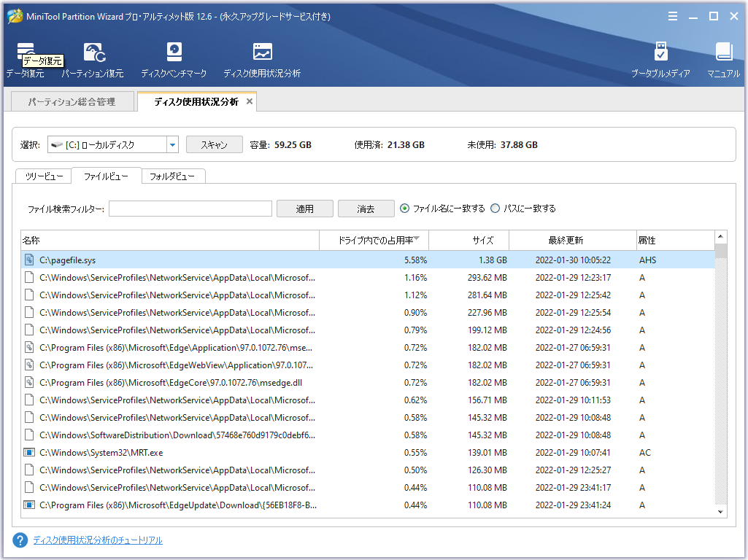The height and width of the screenshot is (560, 748).
Task: Sort by 名称 column header
Action: (x=170, y=240)
